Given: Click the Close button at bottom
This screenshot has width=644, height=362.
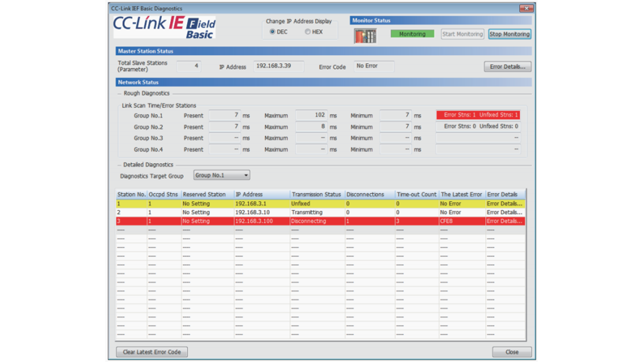Looking at the screenshot, I should click(512, 352).
